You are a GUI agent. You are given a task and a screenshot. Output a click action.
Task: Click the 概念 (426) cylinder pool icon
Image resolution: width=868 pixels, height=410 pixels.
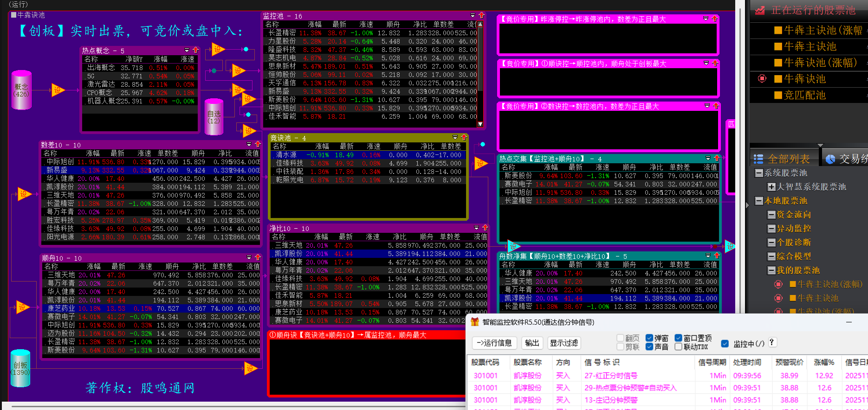[x=21, y=90]
